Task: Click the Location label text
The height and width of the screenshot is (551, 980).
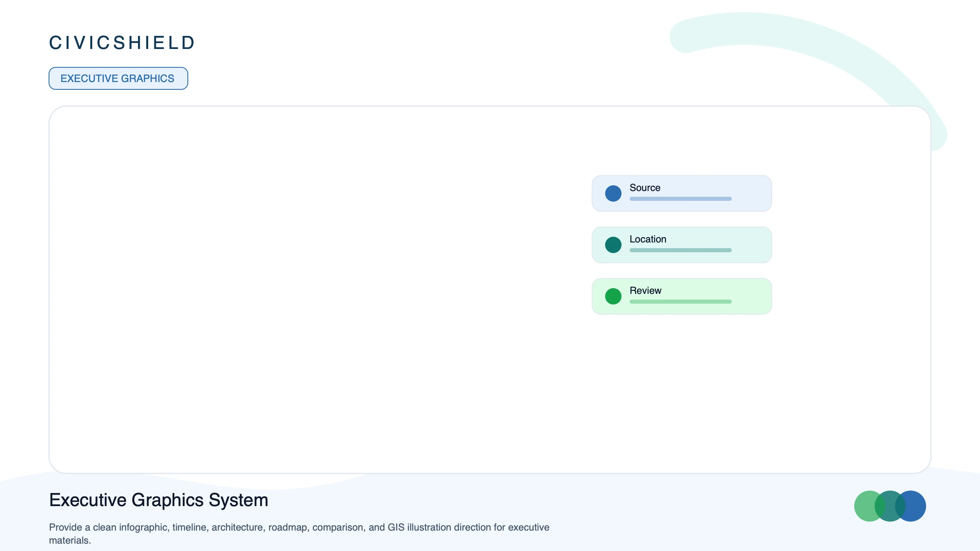Action: click(x=648, y=239)
